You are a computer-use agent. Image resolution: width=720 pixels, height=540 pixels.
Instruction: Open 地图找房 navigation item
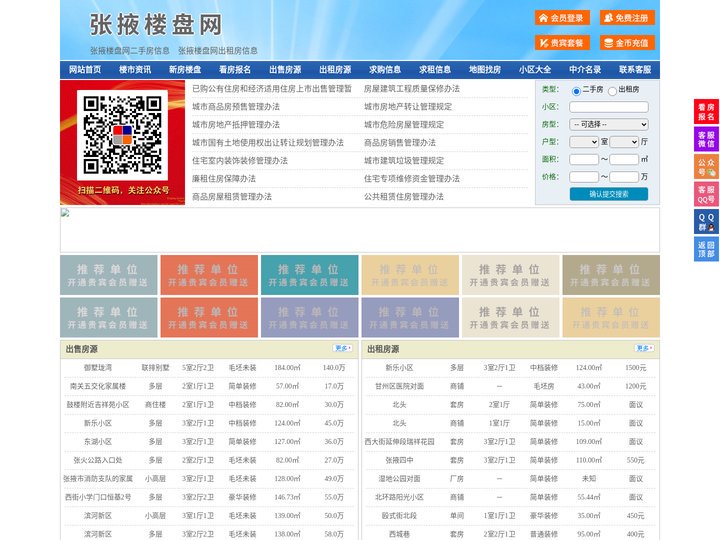point(485,70)
